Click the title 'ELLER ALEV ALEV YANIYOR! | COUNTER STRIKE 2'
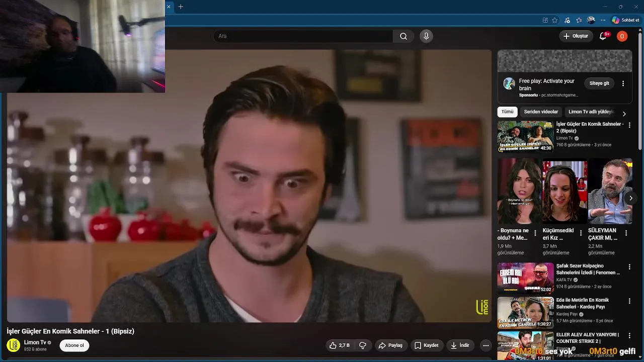This screenshot has height=362, width=644. pos(588,337)
